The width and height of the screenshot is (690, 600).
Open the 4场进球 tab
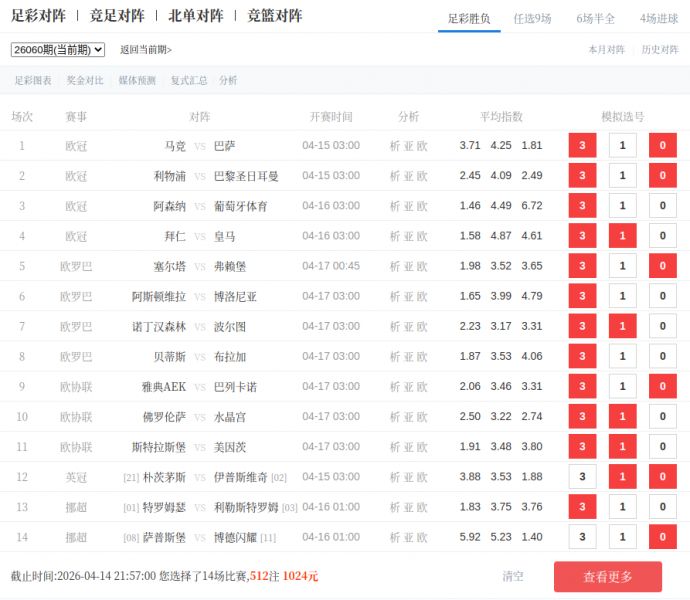659,18
